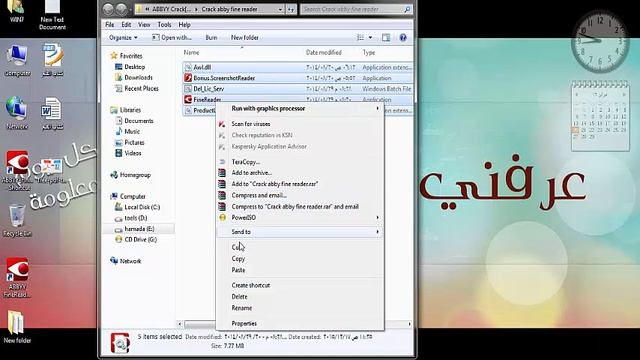This screenshot has height=360, width=640.
Task: Choose Scan for viruses
Action: click(300, 124)
